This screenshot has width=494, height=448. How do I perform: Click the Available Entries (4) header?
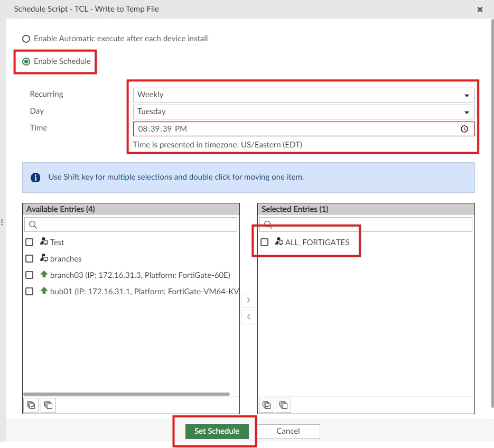click(60, 210)
